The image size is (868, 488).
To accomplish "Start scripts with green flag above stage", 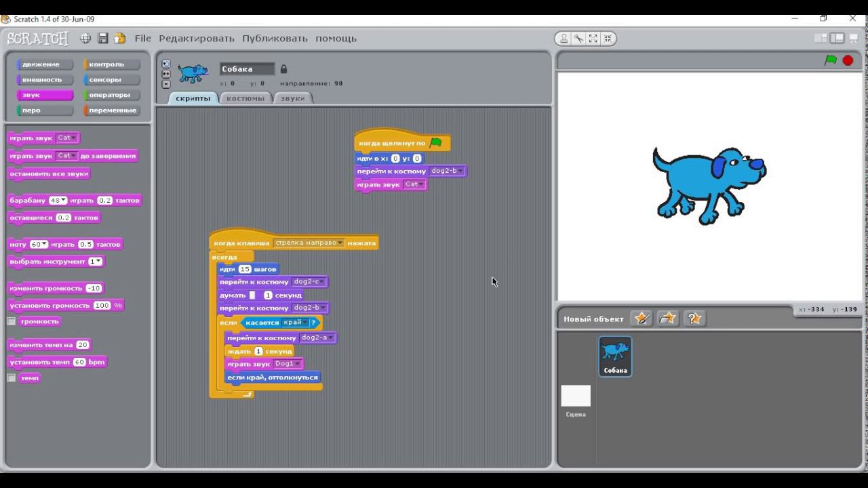I will 831,60.
